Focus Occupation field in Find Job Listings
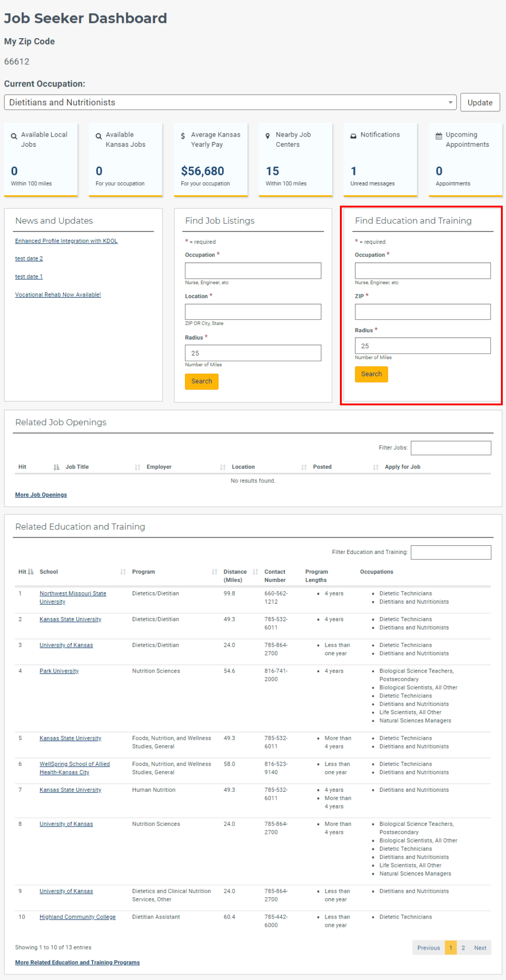 253,271
